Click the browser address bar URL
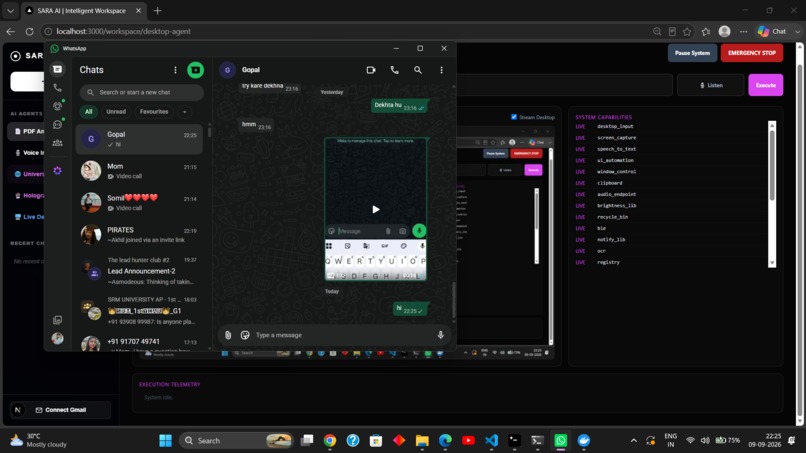Viewport: 806px width, 453px height. click(123, 31)
